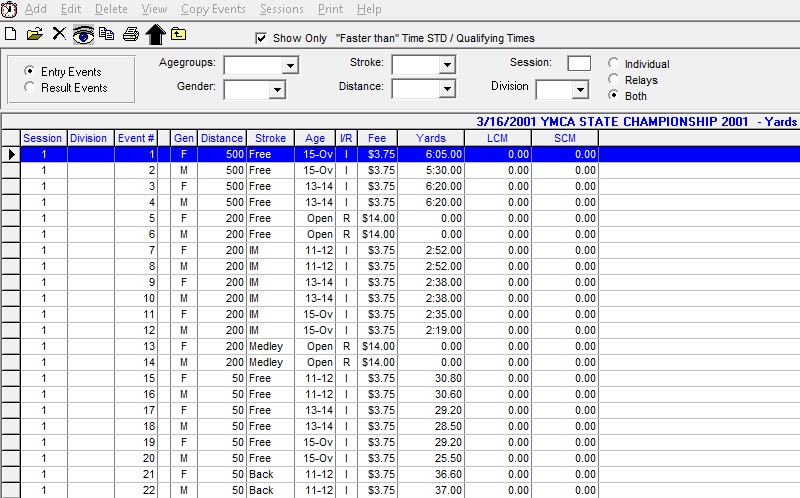Click the new blank page icon
Image resolution: width=800 pixels, height=498 pixels.
point(10,34)
